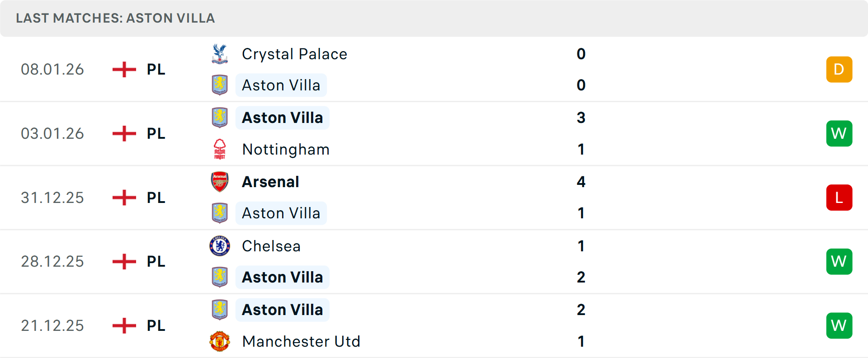Click the W badge for Chelsea match
Image resolution: width=868 pixels, height=358 pixels.
coord(839,261)
